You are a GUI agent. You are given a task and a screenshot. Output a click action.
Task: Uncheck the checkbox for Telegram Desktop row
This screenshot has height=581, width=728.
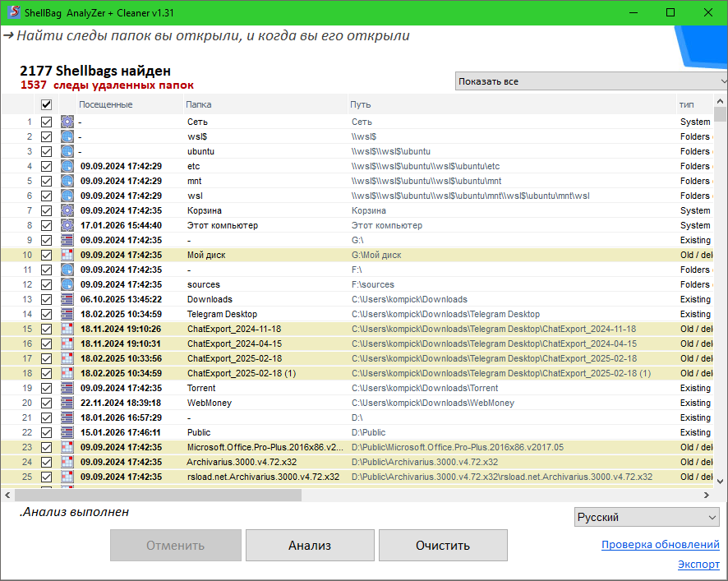click(46, 314)
